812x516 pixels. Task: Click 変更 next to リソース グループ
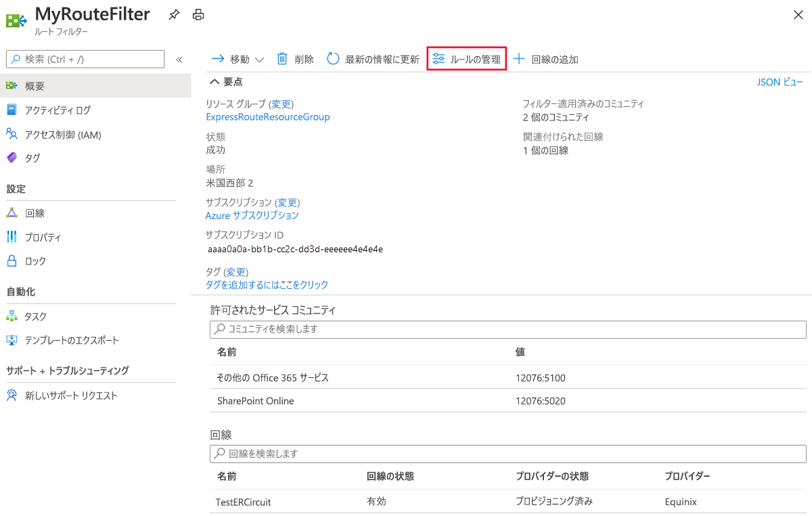coord(281,104)
